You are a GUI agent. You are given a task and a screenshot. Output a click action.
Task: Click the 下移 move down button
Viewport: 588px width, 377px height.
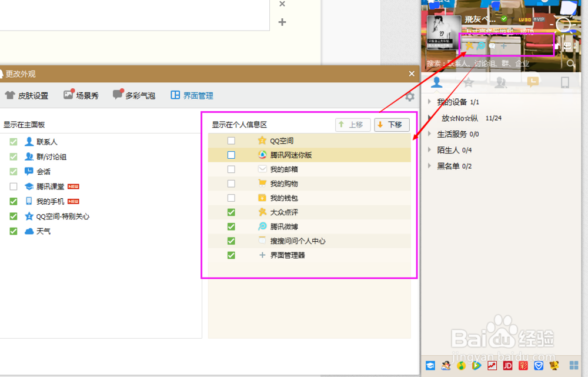click(392, 124)
